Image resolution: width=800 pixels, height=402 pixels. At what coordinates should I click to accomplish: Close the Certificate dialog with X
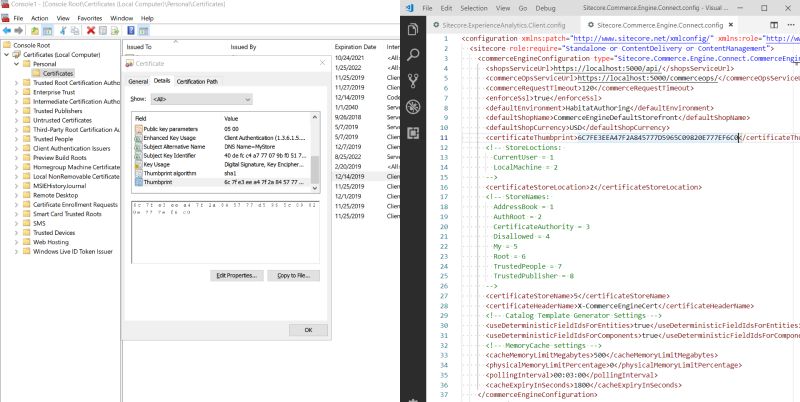pyautogui.click(x=322, y=63)
